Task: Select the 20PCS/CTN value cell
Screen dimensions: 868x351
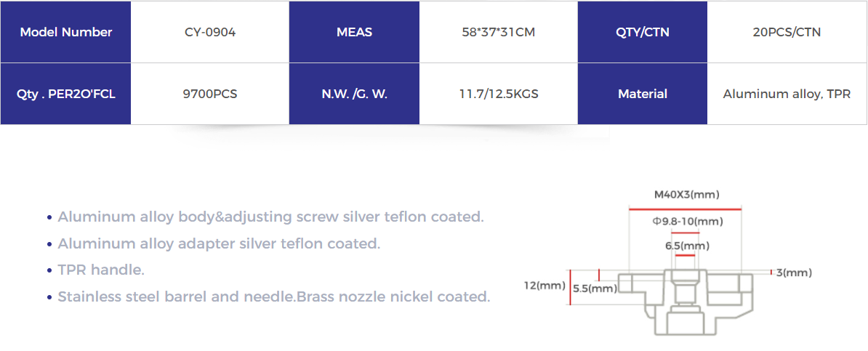Action: tap(787, 32)
